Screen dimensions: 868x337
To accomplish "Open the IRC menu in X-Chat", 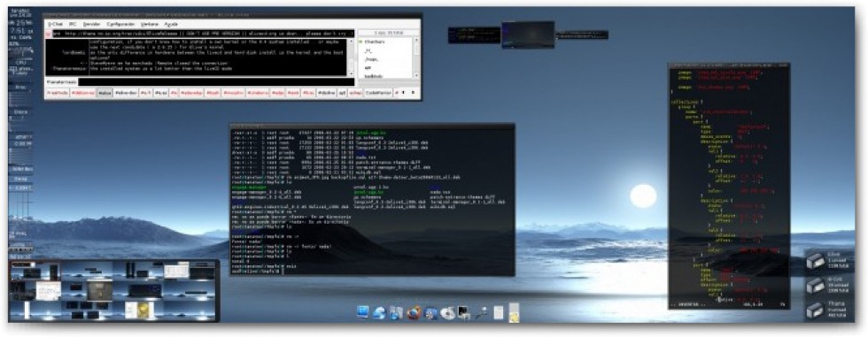I will point(73,24).
